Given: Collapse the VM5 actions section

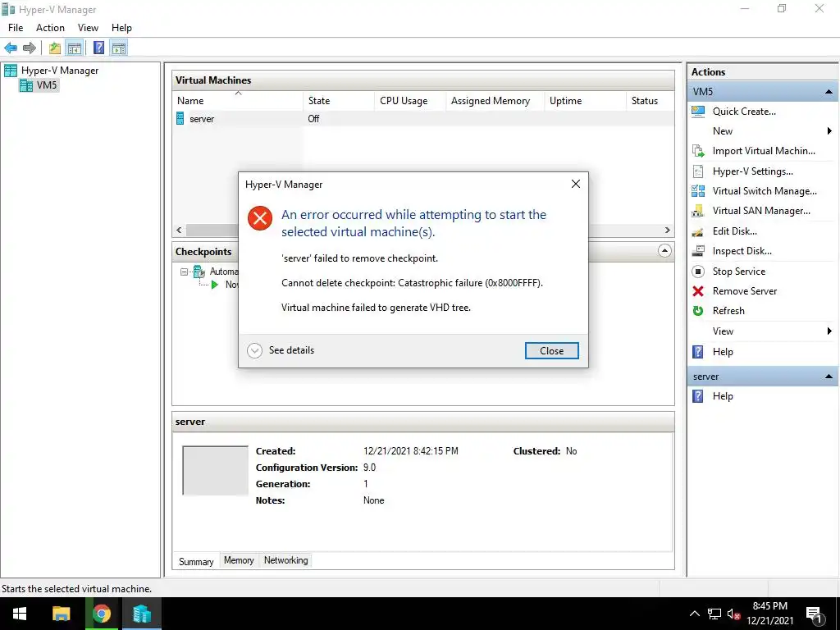Looking at the screenshot, I should [x=829, y=92].
